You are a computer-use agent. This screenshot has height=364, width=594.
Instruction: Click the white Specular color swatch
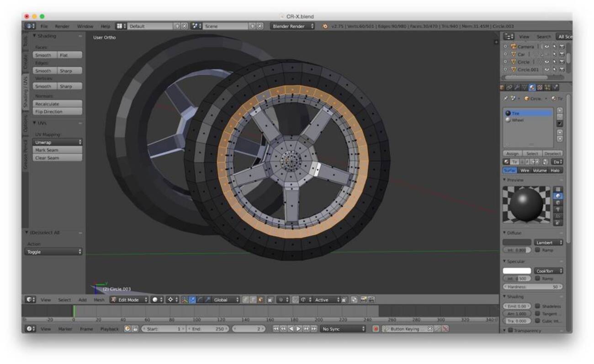click(x=517, y=271)
